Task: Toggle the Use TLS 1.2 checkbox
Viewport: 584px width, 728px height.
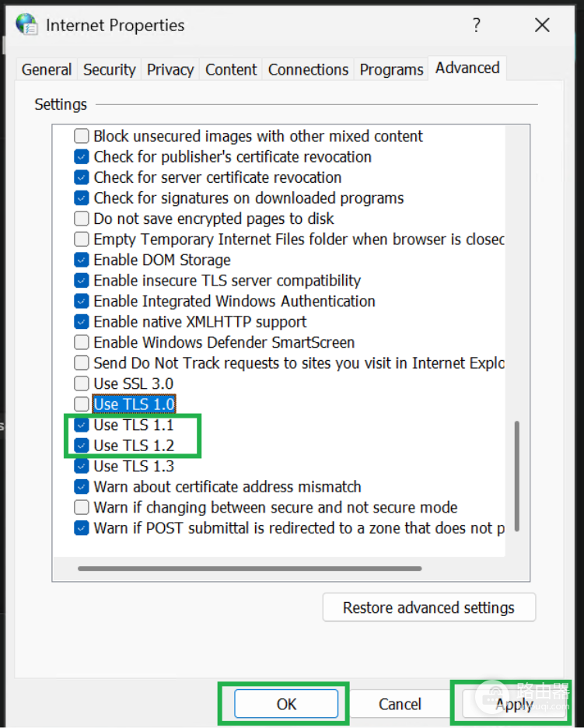Action: 81,445
